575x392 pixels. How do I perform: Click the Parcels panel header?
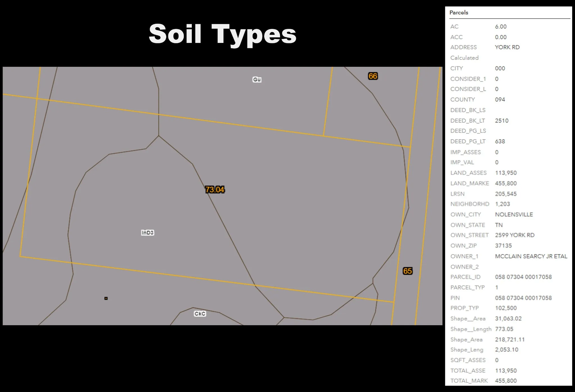[x=459, y=13]
